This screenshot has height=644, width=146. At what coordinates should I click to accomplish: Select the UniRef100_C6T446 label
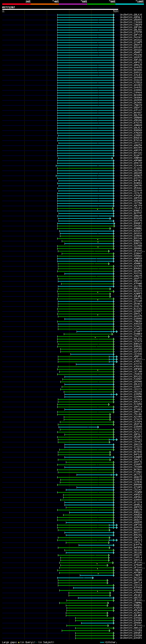(131, 354)
